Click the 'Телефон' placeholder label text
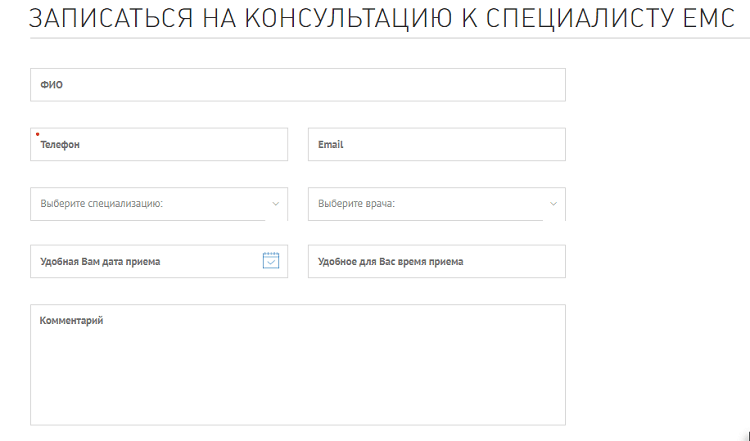This screenshot has width=750, height=441. tap(60, 145)
